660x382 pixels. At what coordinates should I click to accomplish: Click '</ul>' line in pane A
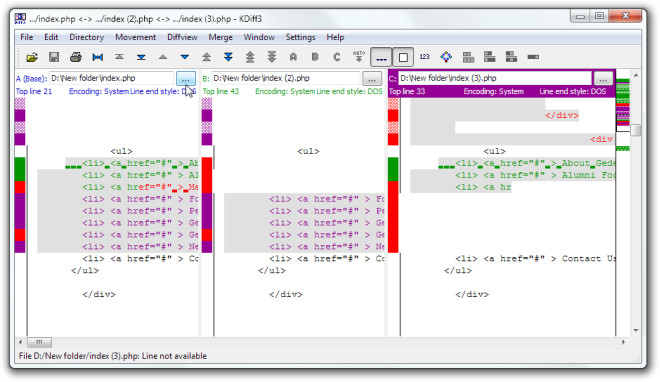pos(85,271)
